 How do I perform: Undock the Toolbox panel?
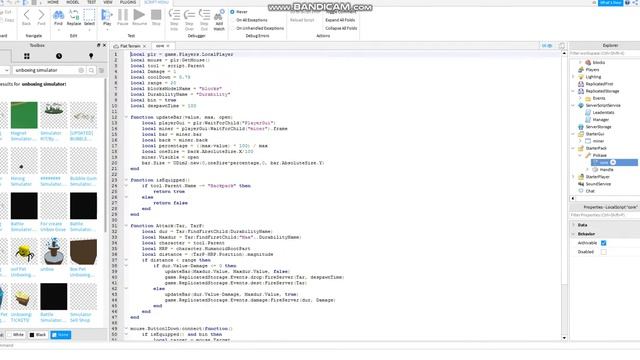(98, 45)
